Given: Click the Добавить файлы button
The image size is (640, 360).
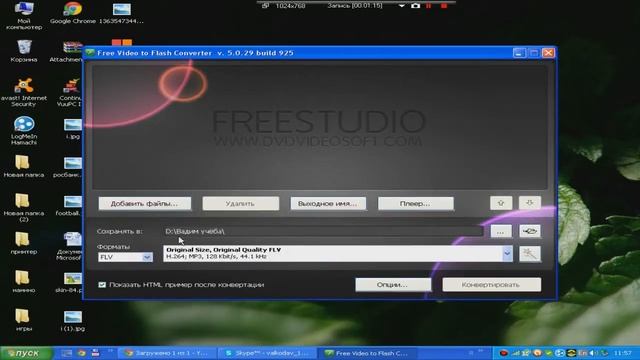Looking at the screenshot, I should [x=144, y=203].
